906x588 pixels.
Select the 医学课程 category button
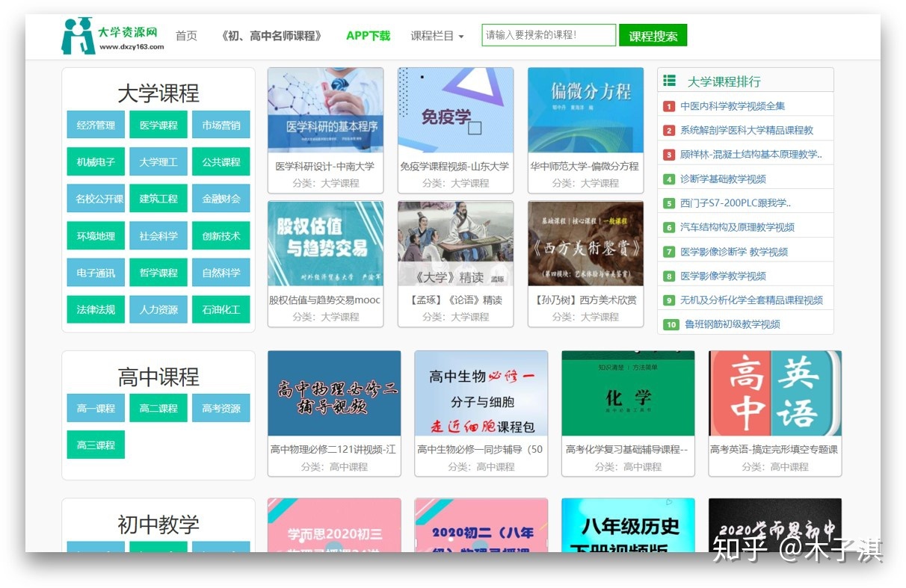(x=158, y=125)
